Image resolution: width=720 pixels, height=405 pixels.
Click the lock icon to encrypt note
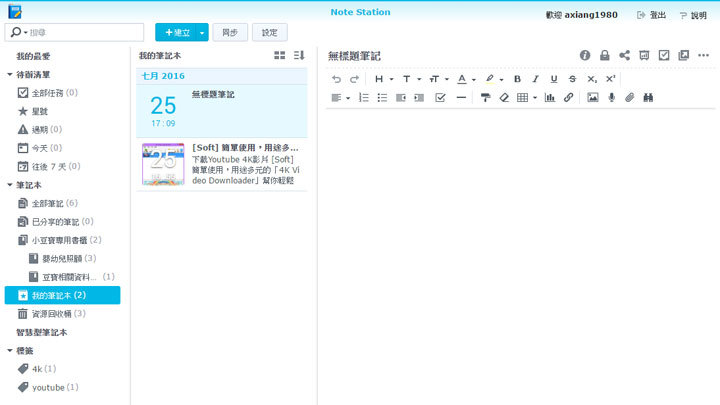click(604, 56)
